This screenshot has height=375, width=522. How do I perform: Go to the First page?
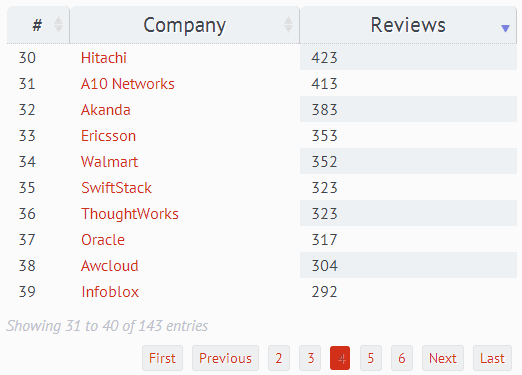click(x=162, y=358)
